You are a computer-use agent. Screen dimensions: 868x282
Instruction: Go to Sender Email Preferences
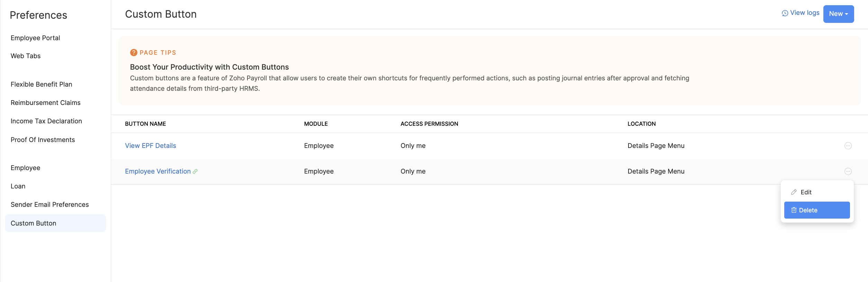(x=50, y=205)
